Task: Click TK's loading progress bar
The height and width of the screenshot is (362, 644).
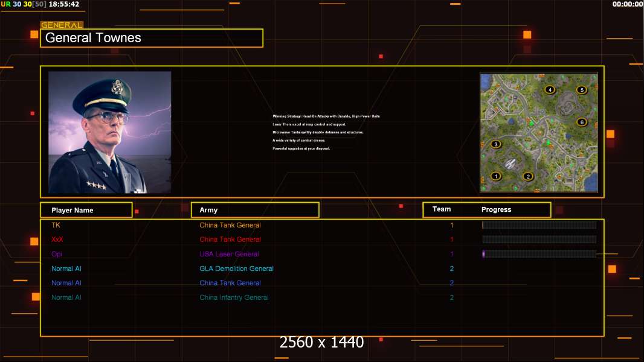Action: point(539,224)
